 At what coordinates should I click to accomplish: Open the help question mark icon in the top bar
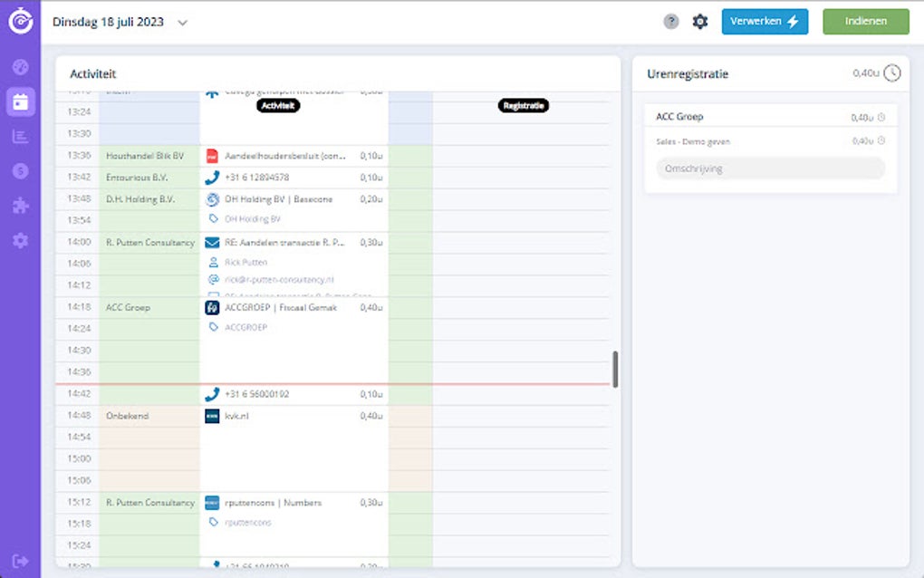pyautogui.click(x=670, y=21)
